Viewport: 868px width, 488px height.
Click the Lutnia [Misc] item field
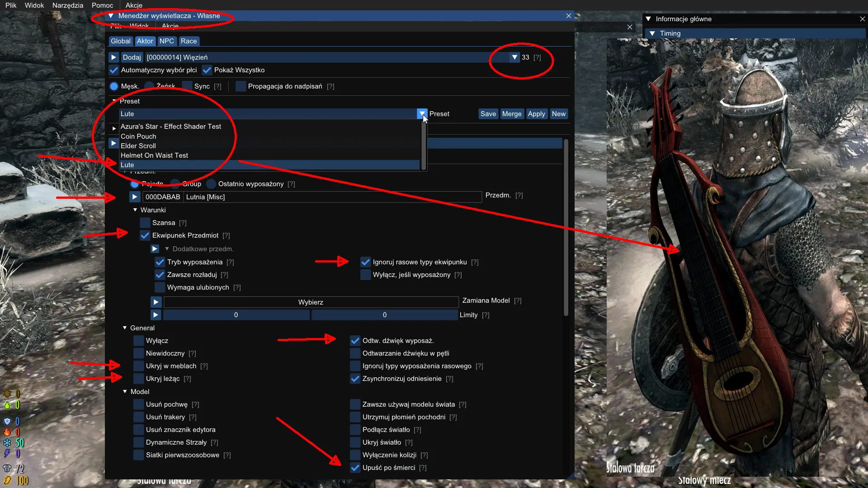click(333, 197)
